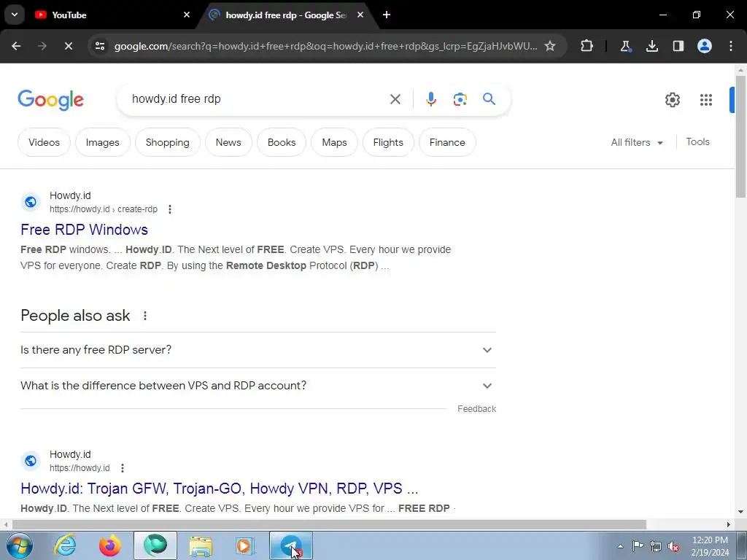747x560 pixels.
Task: Open the Google apps grid
Action: (x=706, y=99)
